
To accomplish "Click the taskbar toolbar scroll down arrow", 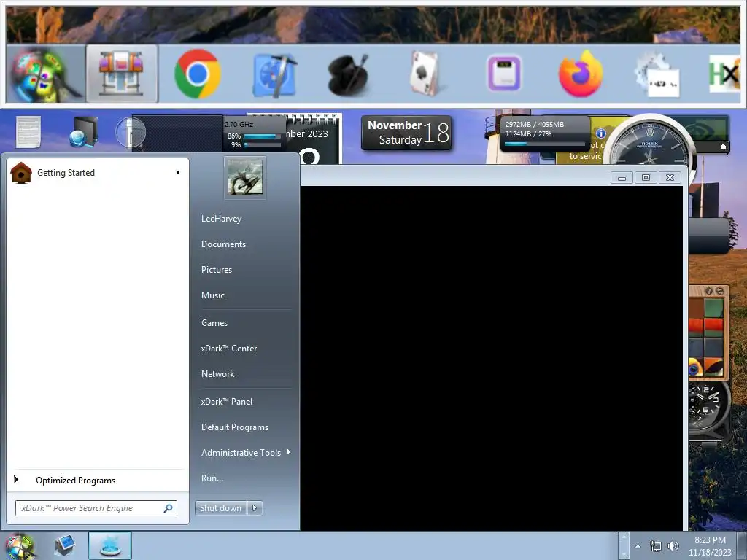I will coord(623,553).
